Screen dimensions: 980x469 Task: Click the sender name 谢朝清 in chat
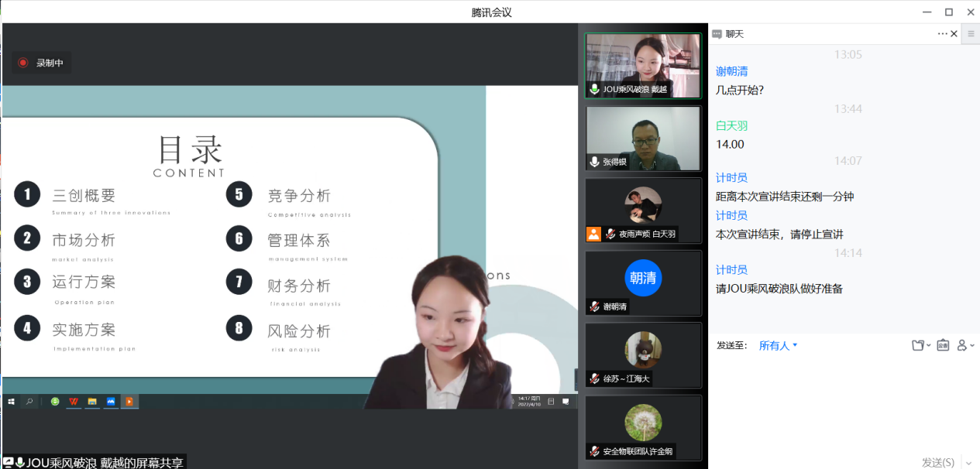click(731, 71)
